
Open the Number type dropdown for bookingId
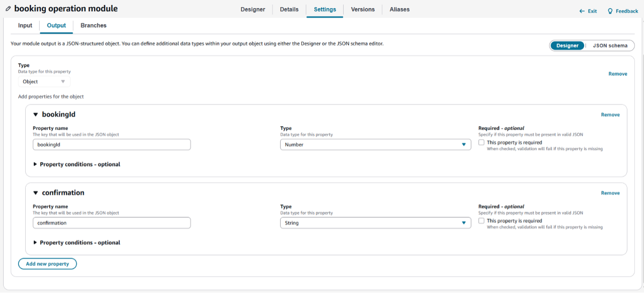point(375,145)
